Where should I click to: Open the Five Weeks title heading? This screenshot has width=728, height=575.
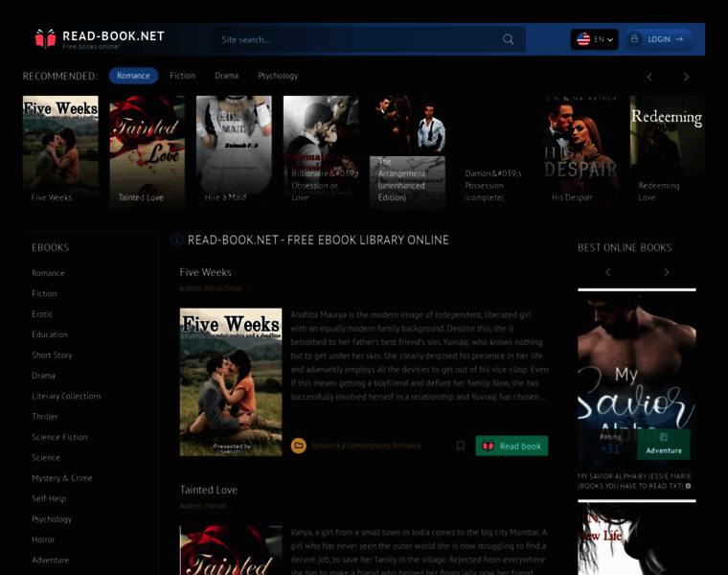[x=205, y=272]
